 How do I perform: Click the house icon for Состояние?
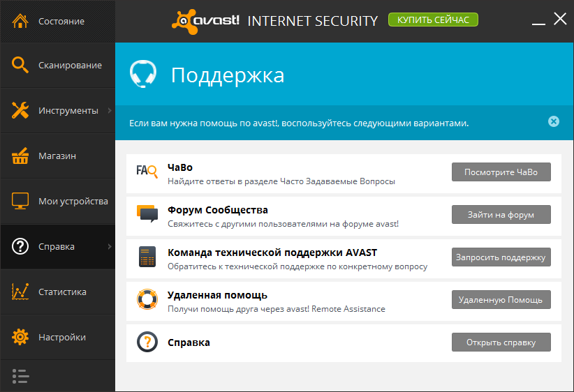point(20,21)
